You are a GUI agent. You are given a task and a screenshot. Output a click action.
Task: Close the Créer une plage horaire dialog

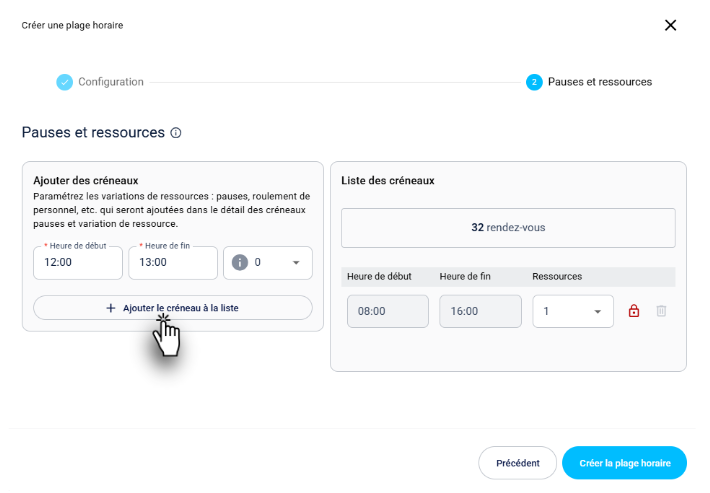(x=670, y=25)
